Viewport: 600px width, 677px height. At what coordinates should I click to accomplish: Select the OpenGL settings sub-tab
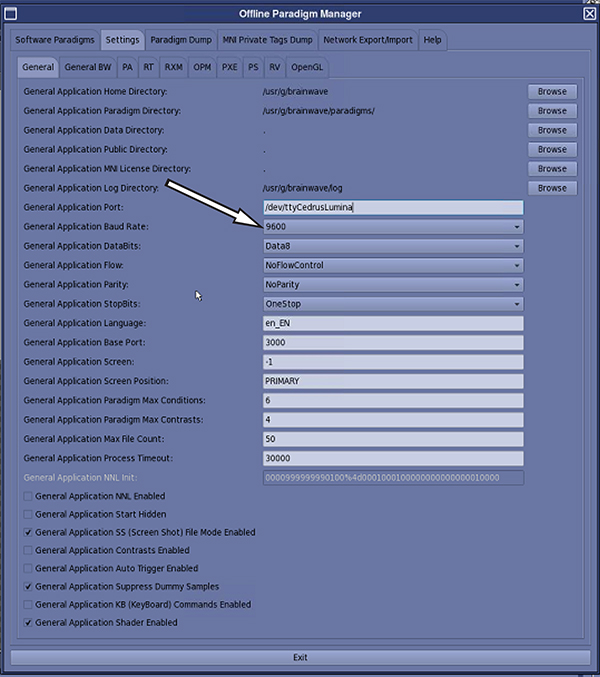click(308, 67)
